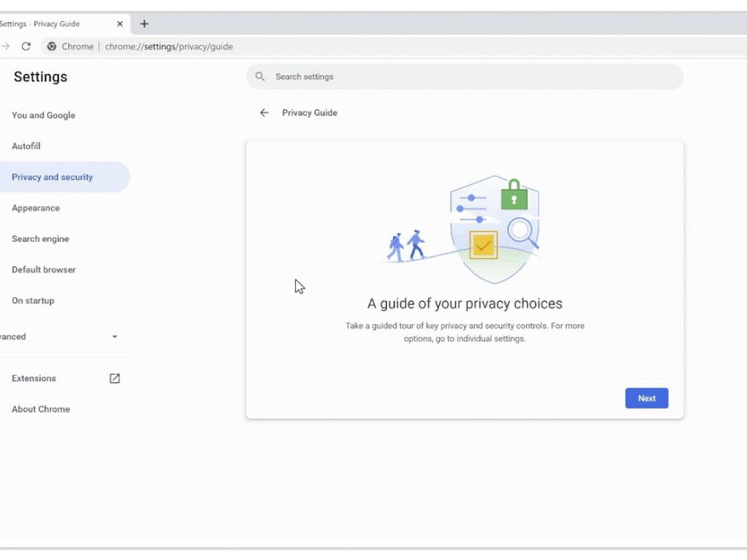Click the Chrome logo in the address bar
Screen dimensions: 747x560
(x=52, y=46)
